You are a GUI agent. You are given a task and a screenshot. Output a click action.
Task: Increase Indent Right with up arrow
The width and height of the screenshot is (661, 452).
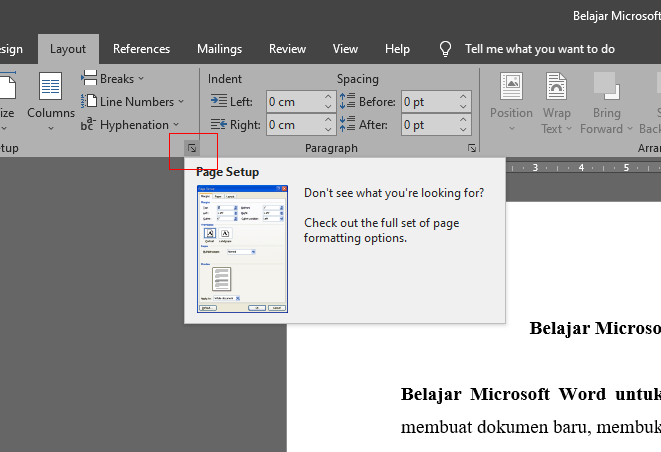(328, 120)
